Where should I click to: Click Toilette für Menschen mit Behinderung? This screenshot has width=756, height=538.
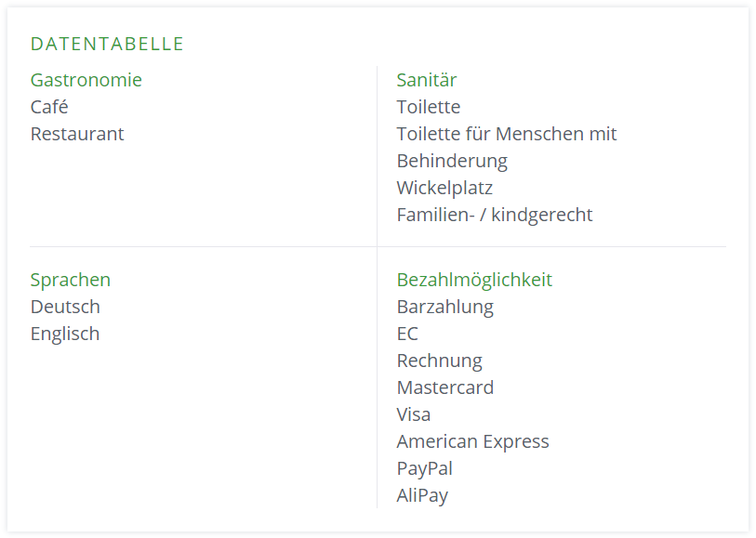tap(507, 148)
